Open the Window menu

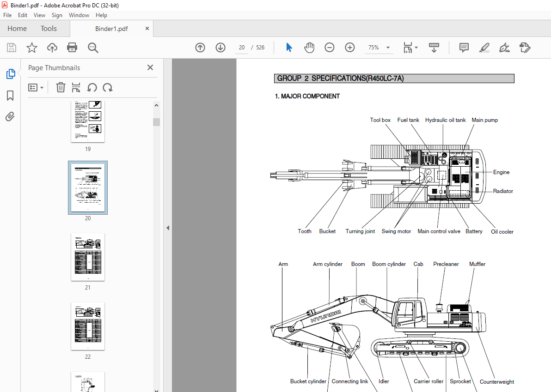point(79,15)
